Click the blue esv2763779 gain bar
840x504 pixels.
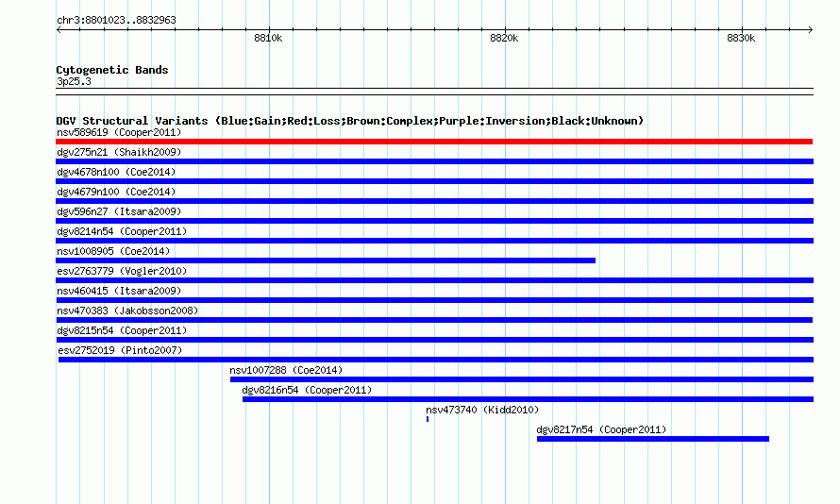coord(434,280)
